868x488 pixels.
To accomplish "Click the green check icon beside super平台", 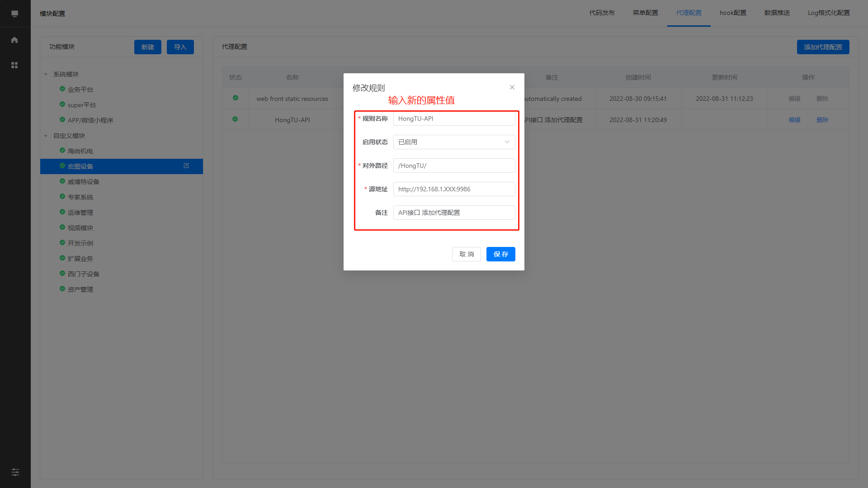I will coord(62,104).
